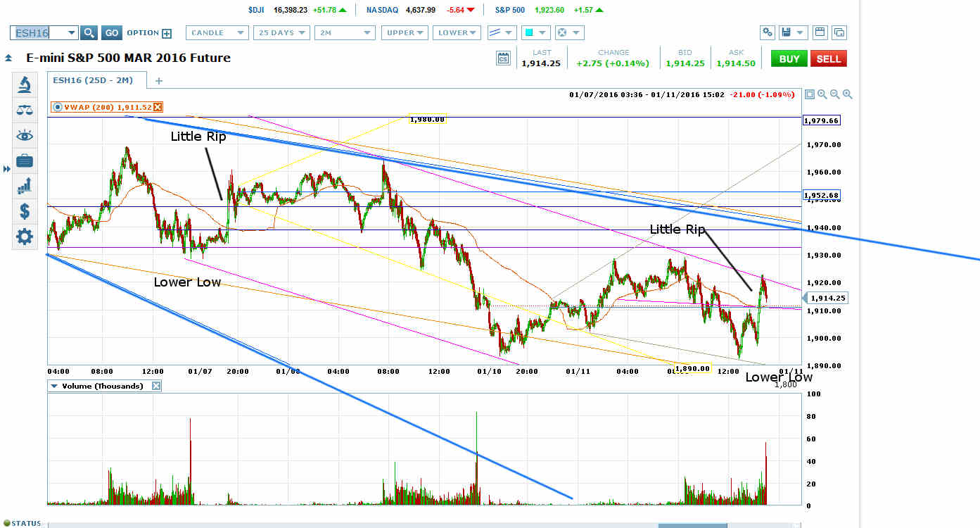Toggle the VWAP indicator radio circle
Image resolution: width=980 pixels, height=528 pixels.
(x=58, y=107)
